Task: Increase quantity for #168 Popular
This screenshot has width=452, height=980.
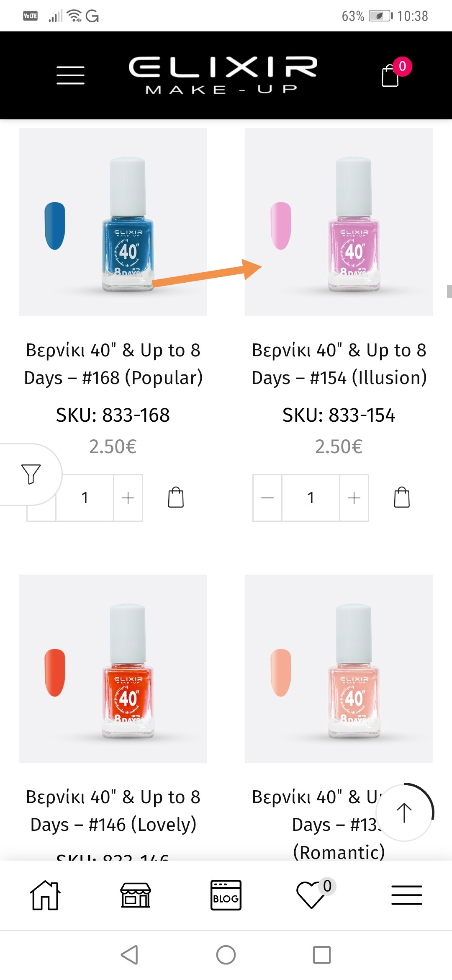Action: pyautogui.click(x=128, y=498)
